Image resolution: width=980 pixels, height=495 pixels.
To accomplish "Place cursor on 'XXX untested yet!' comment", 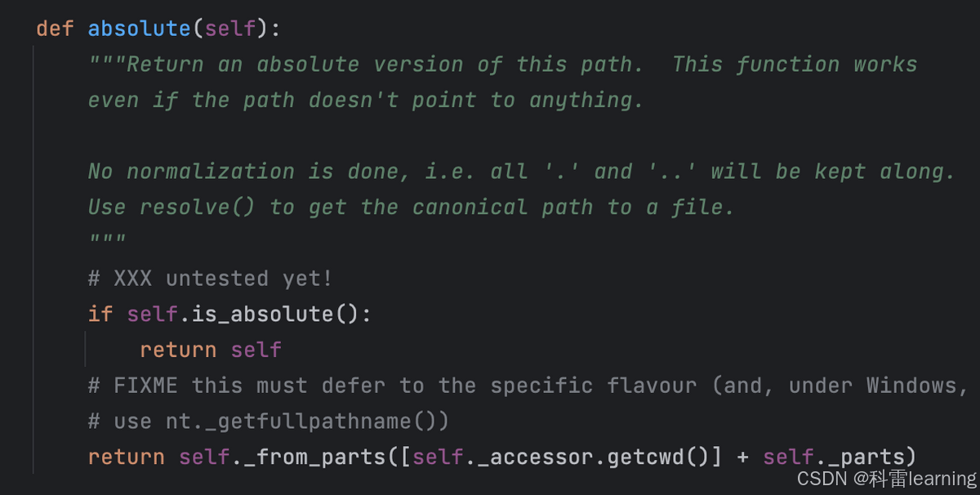I will click(x=210, y=279).
